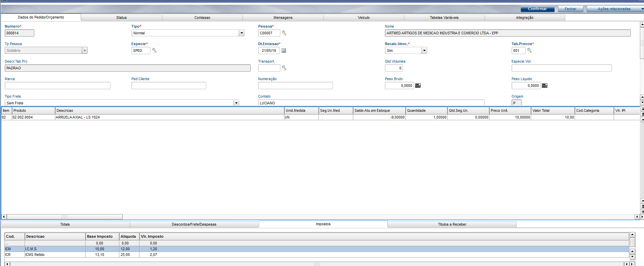Open the Peso Liquido calculator icon
The width and height of the screenshot is (644, 266).
coord(545,86)
